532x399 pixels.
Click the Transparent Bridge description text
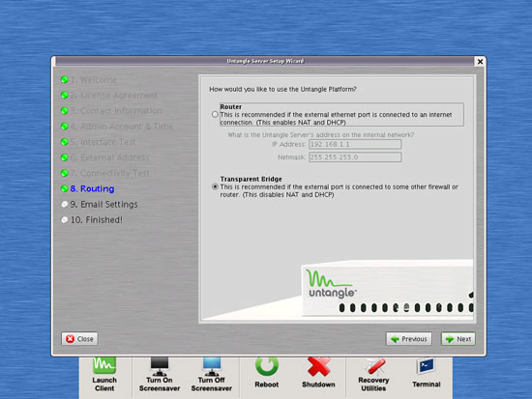[x=339, y=191]
